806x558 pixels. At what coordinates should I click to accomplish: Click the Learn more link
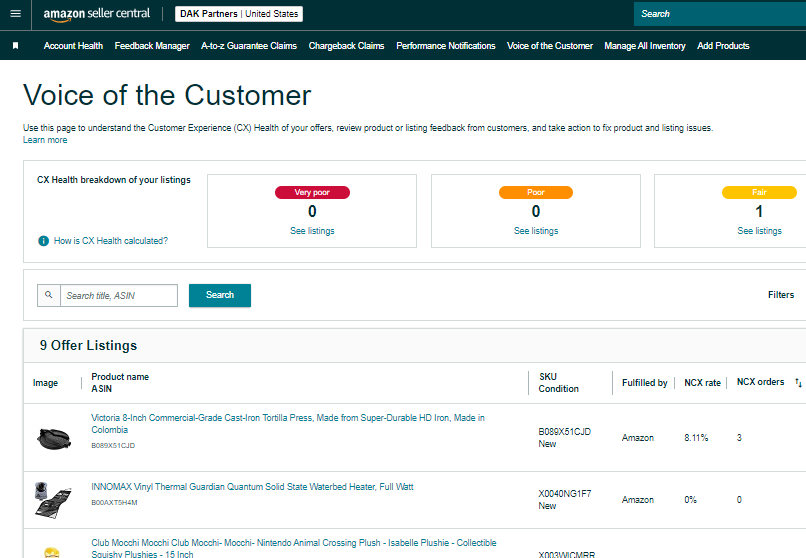click(45, 140)
